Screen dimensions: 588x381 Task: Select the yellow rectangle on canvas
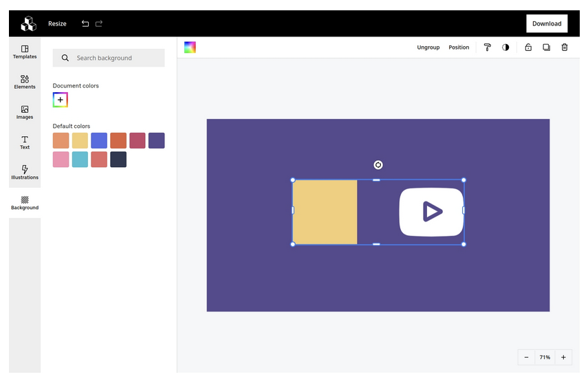[x=325, y=213]
